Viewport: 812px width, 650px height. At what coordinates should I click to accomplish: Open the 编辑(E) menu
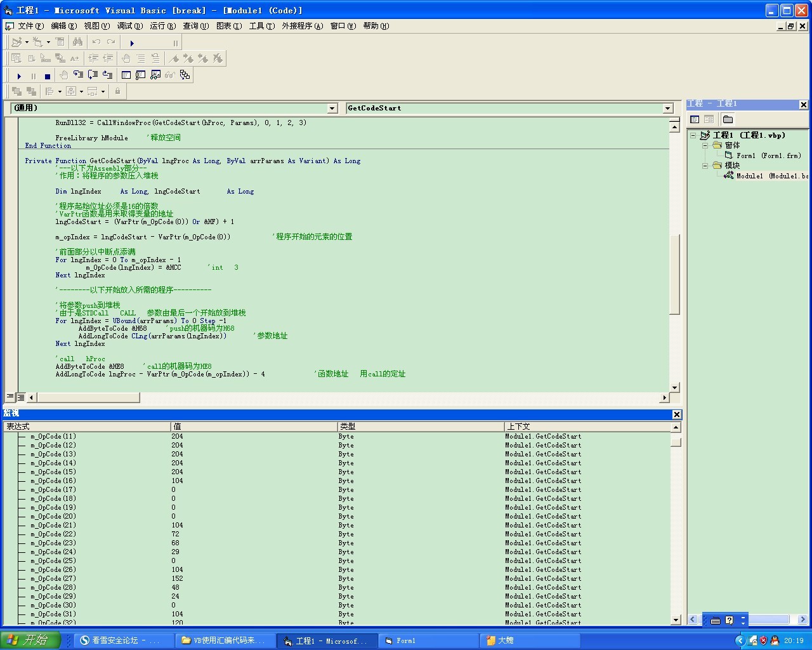point(64,26)
